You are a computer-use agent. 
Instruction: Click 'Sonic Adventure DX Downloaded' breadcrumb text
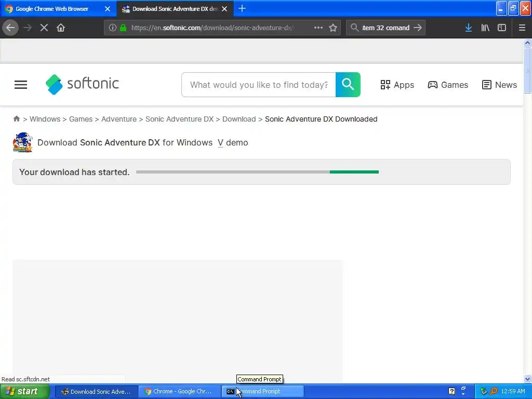(321, 119)
